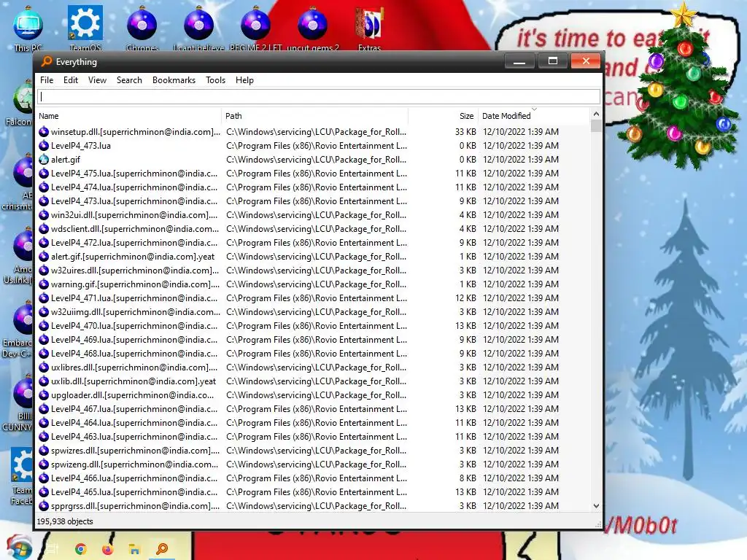747x560 pixels.
Task: Select file name LevelP4_474.lua.[superrichminon@india.c...
Action: point(134,187)
